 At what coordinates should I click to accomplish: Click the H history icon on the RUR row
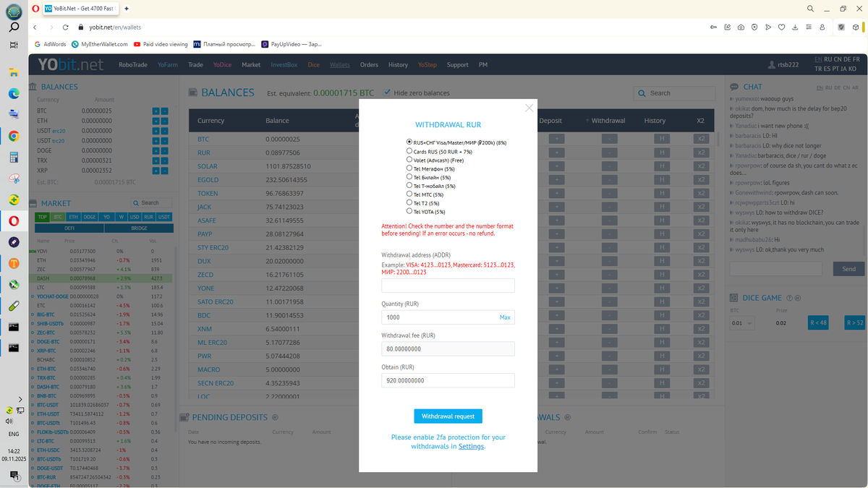click(663, 153)
